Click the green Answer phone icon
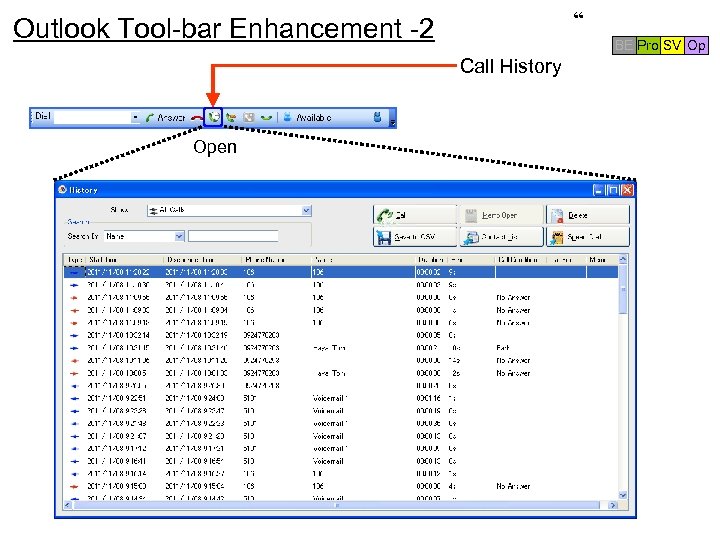The image size is (720, 540). point(149,118)
